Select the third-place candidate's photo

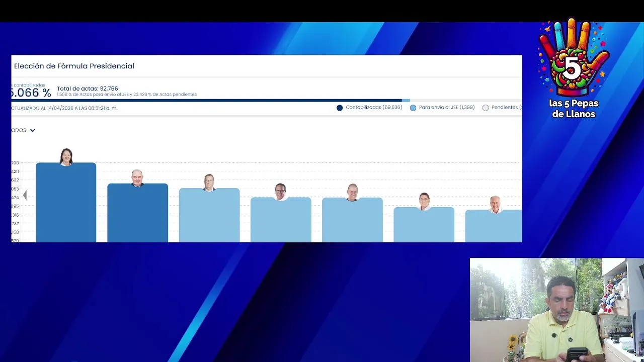(209, 183)
